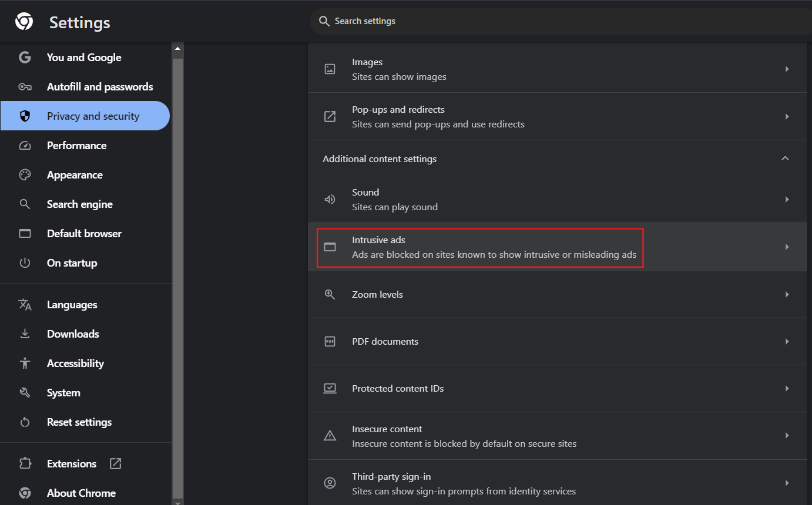The width and height of the screenshot is (812, 505).
Task: Click the Chrome logo icon beside Settings
Action: click(x=24, y=22)
